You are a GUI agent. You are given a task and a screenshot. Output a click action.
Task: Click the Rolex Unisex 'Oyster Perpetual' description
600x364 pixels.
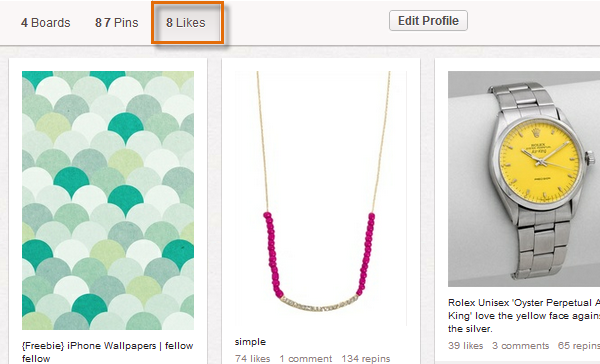[x=524, y=316]
